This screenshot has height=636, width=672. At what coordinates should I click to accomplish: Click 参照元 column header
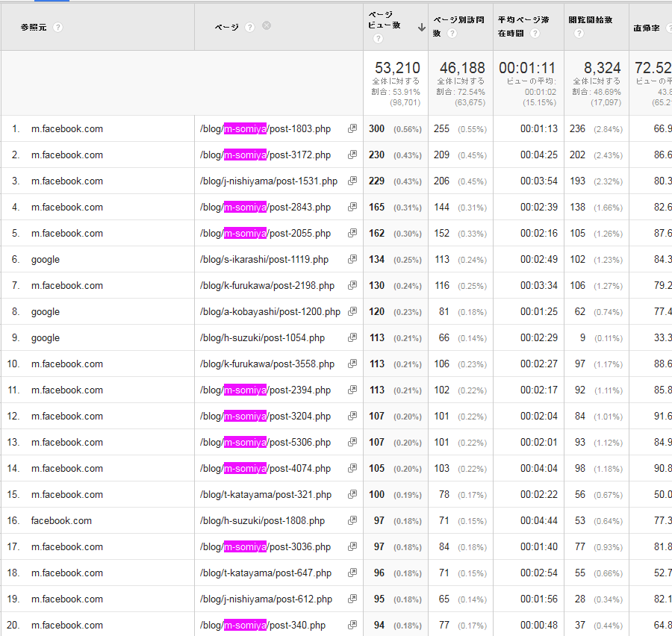coord(34,27)
